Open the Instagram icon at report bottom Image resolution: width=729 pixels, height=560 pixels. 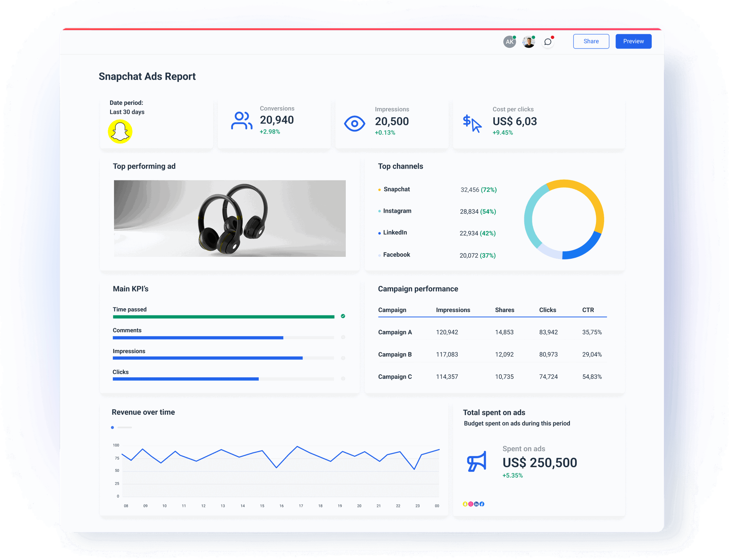[x=471, y=504]
